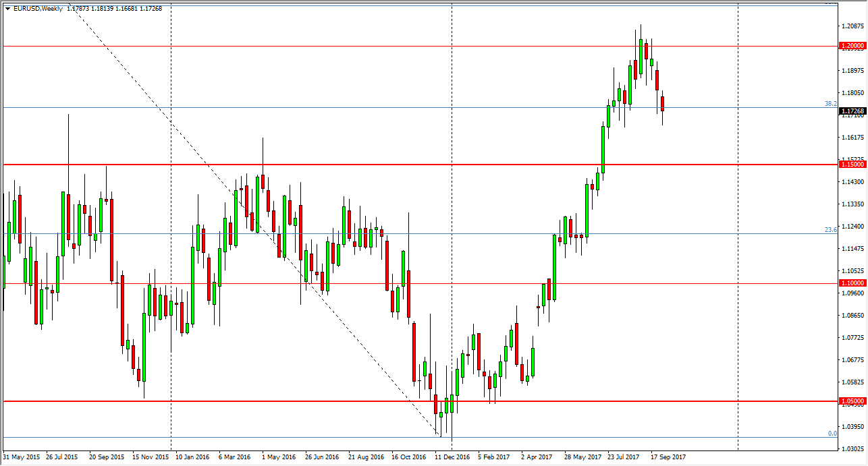The height and width of the screenshot is (466, 868).
Task: Click 10 Jan 2016 on the time axis
Action: 192,457
